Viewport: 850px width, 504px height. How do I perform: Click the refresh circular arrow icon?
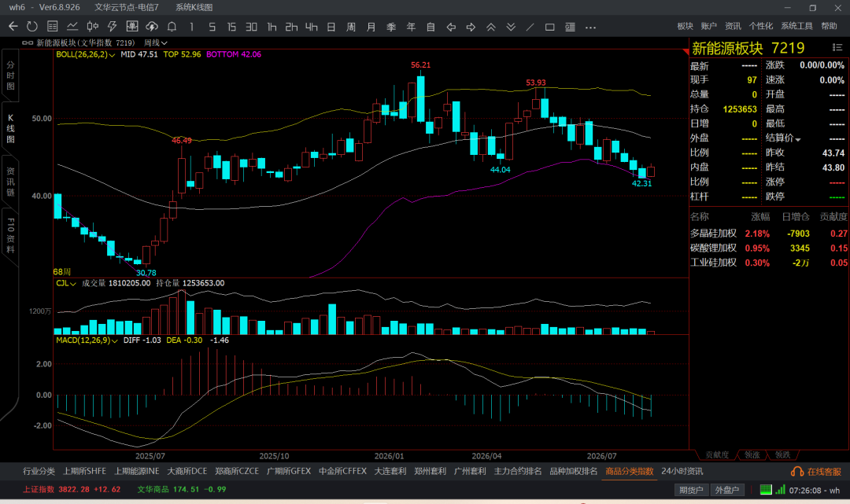click(x=32, y=27)
